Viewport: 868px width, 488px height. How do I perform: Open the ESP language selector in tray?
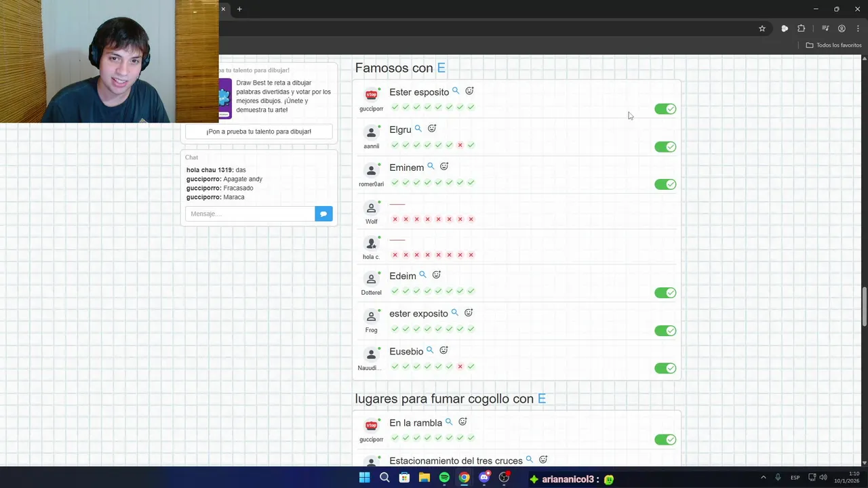(x=795, y=478)
